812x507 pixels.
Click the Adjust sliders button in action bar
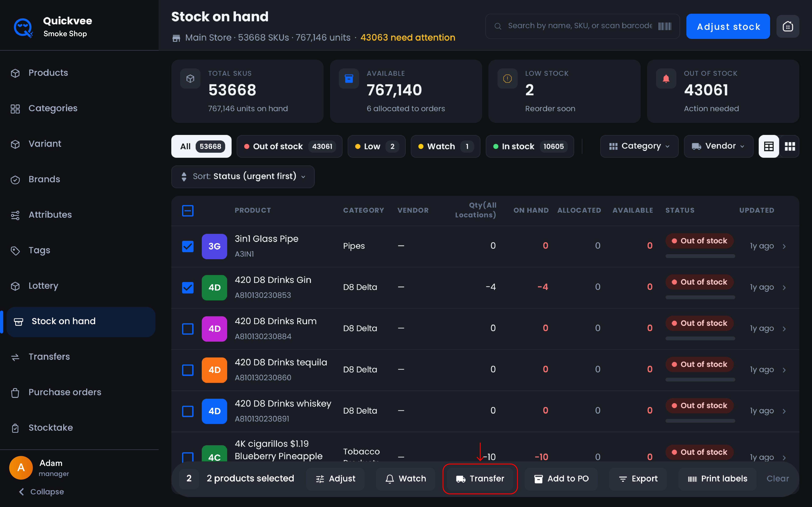pyautogui.click(x=335, y=479)
